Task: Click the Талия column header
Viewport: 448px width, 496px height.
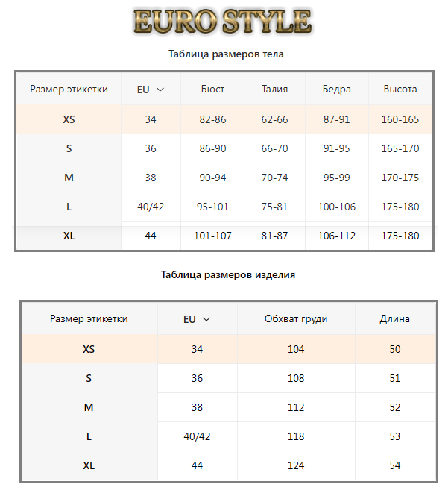Action: (274, 90)
